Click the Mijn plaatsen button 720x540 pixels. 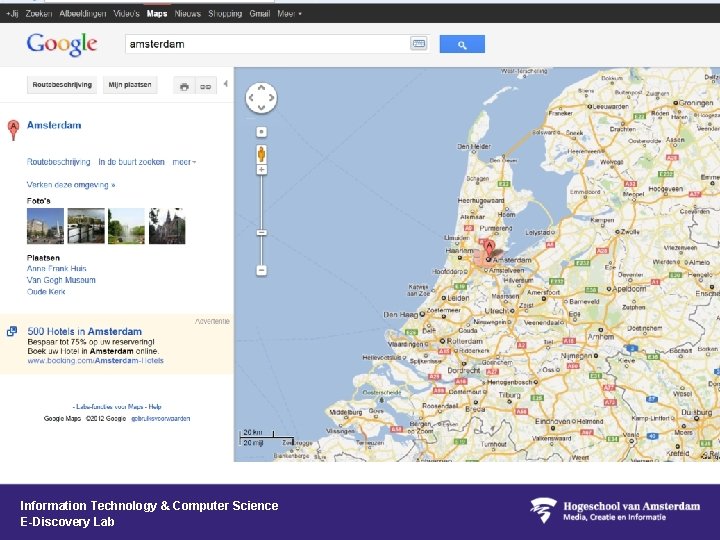pyautogui.click(x=130, y=85)
